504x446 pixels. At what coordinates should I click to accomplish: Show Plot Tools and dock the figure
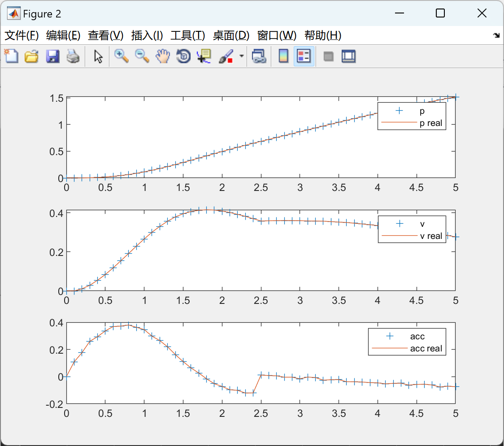(x=348, y=56)
